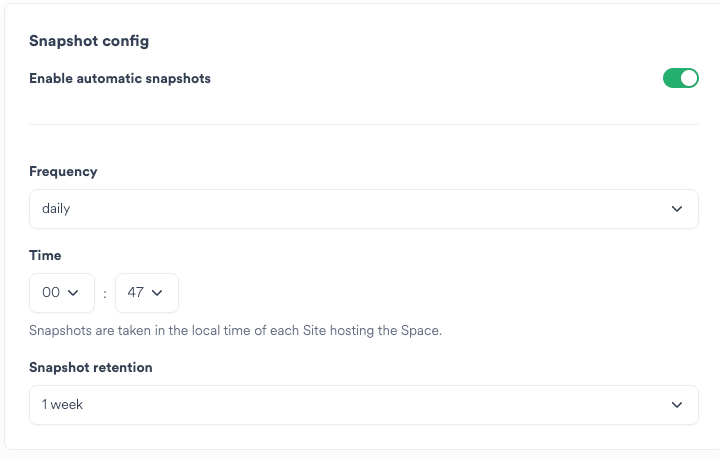Click the colon separator between time selectors
The image size is (720, 459).
[105, 294]
